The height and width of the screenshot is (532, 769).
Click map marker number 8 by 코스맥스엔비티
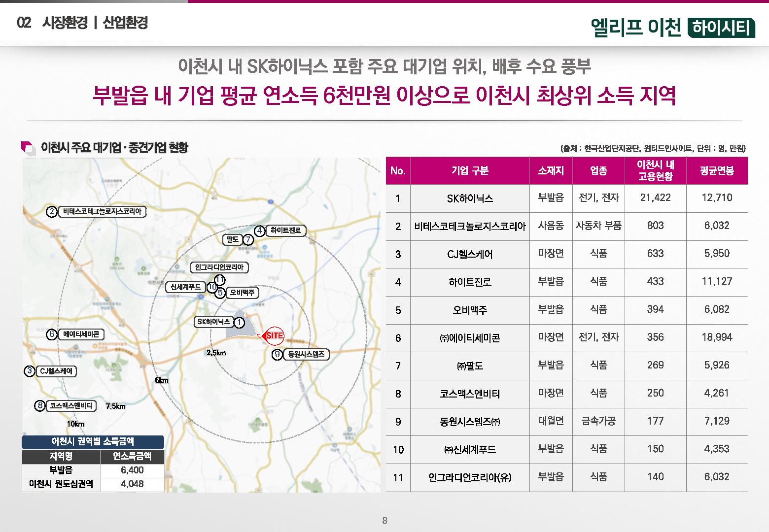(40, 406)
